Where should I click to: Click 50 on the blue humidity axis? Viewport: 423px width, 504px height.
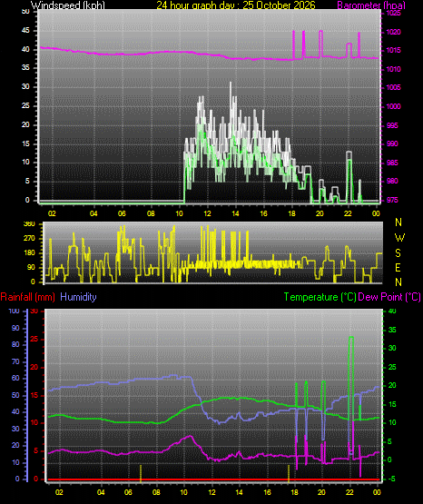(x=15, y=395)
